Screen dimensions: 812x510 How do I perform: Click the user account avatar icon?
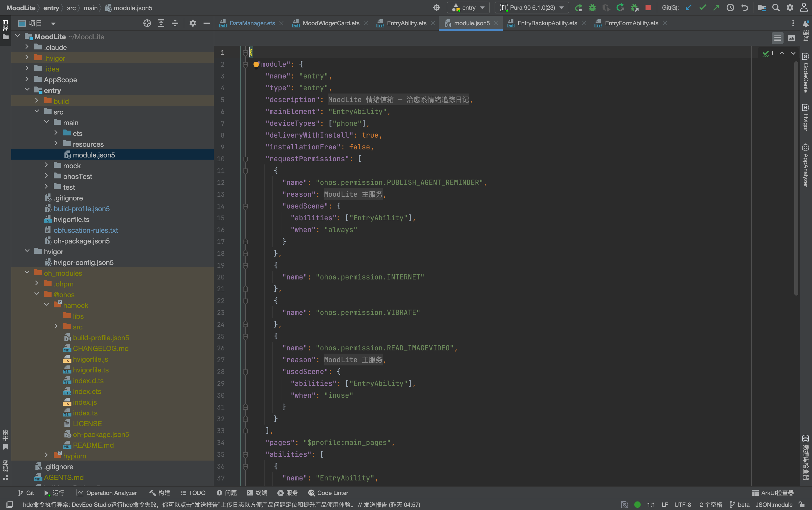(x=804, y=8)
